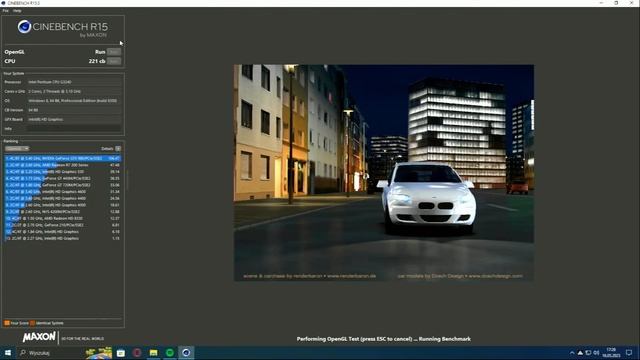Select the AMD Radeon HD 8330 ranking row
The height and width of the screenshot is (360, 640).
point(62,218)
